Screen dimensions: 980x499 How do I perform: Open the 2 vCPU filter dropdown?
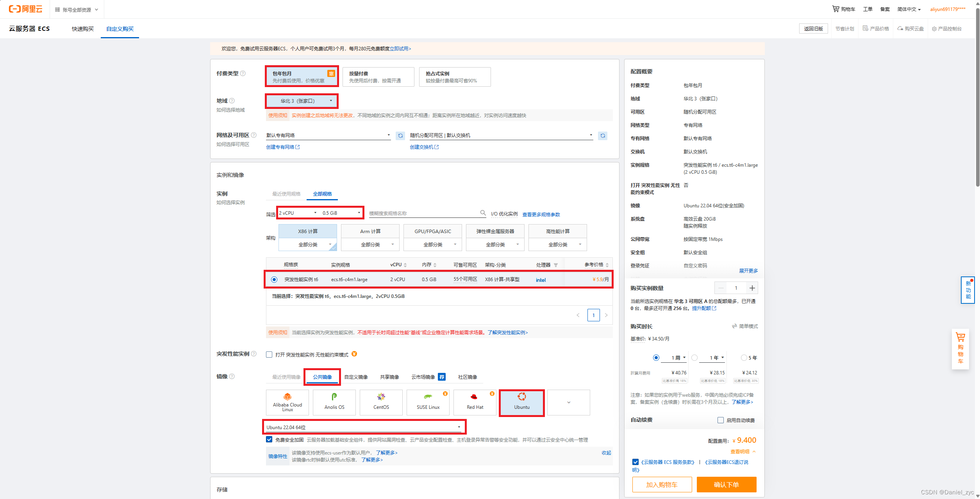(297, 213)
